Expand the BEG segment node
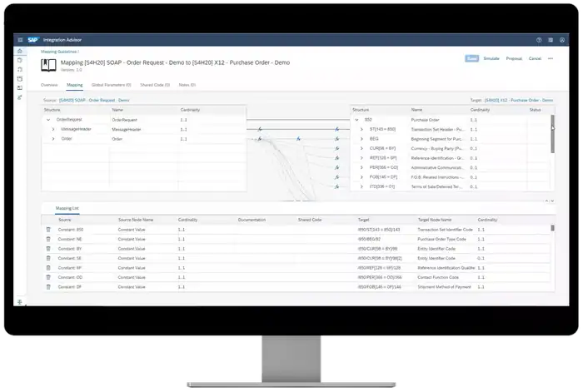The height and width of the screenshot is (392, 583). tap(361, 138)
